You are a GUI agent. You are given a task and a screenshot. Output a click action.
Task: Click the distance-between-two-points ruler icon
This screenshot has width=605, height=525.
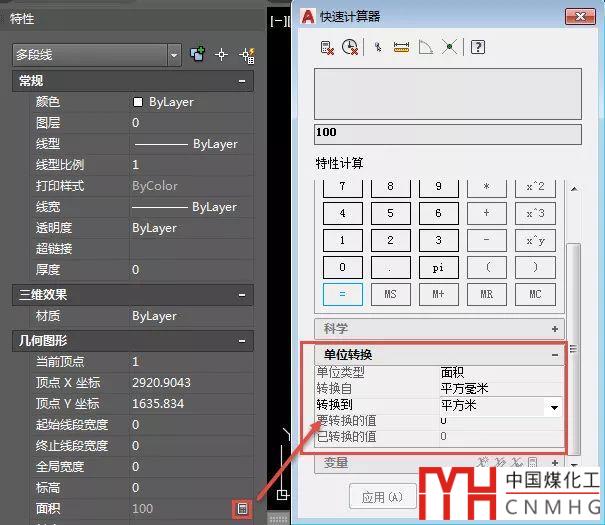(402, 47)
